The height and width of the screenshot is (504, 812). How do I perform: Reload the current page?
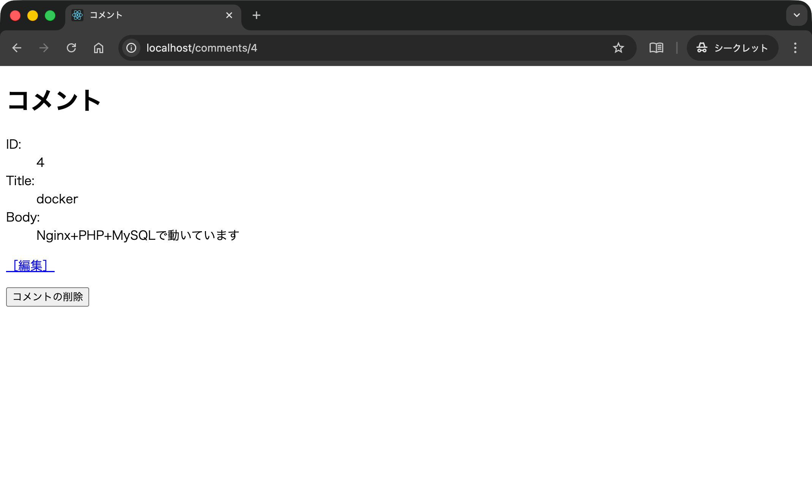pos(72,48)
